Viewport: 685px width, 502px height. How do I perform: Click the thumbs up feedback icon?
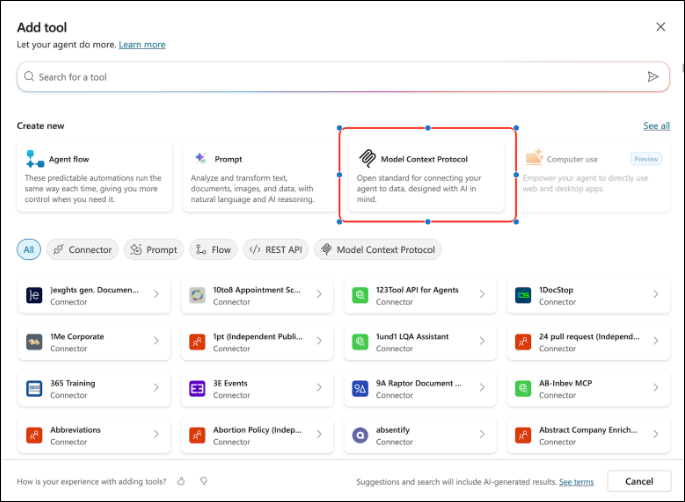[x=181, y=481]
